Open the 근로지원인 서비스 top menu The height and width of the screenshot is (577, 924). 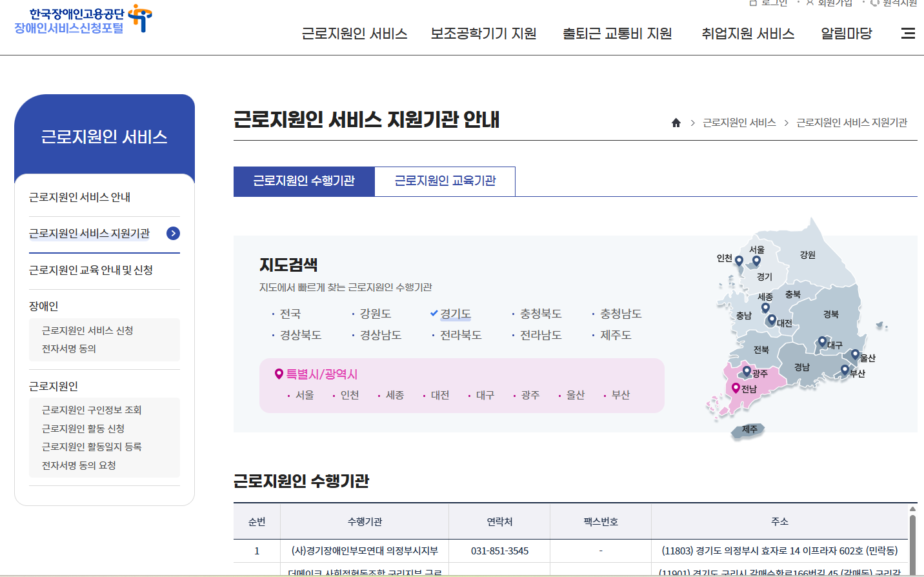point(354,34)
